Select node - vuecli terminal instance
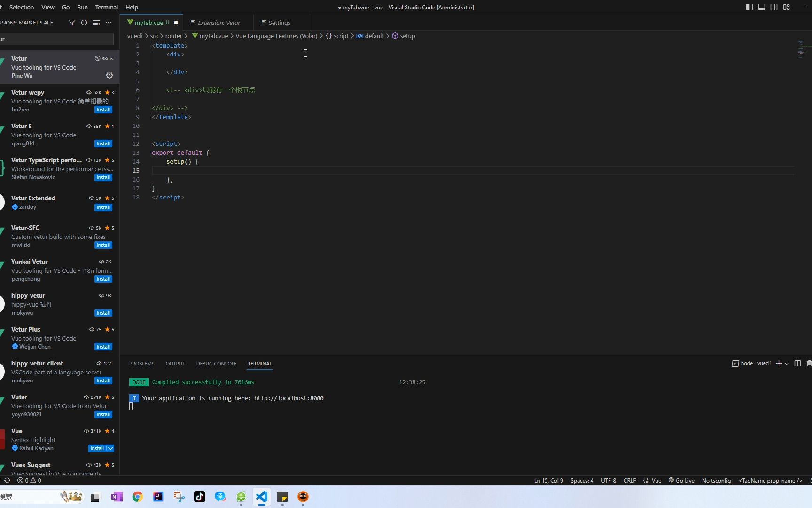Screen dimensions: 812x508 pyautogui.click(x=751, y=363)
